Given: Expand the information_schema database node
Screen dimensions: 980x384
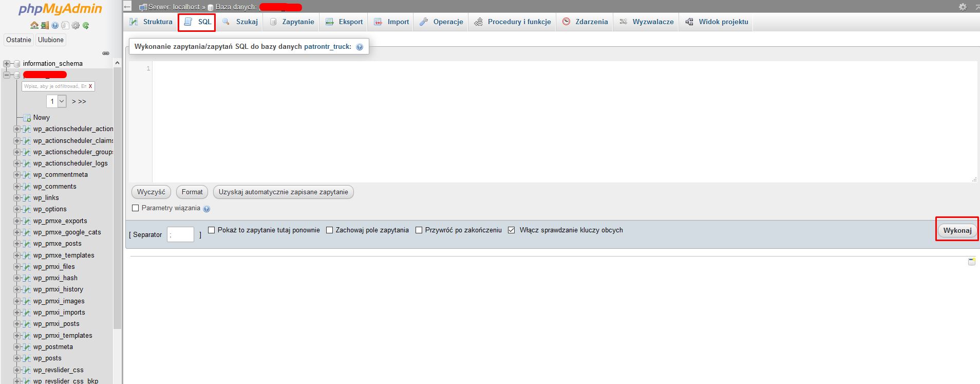Looking at the screenshot, I should 7,64.
